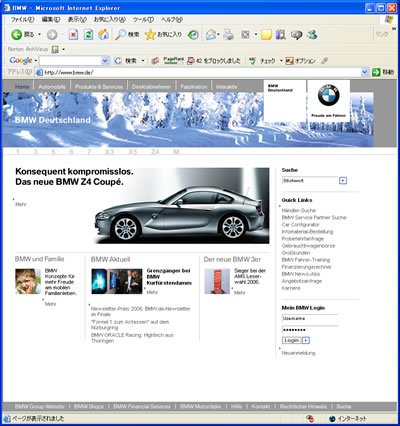Image resolution: width=400 pixels, height=426 pixels.
Task: Click Mehr under Z4 Coupé headline
Action: coord(21,204)
